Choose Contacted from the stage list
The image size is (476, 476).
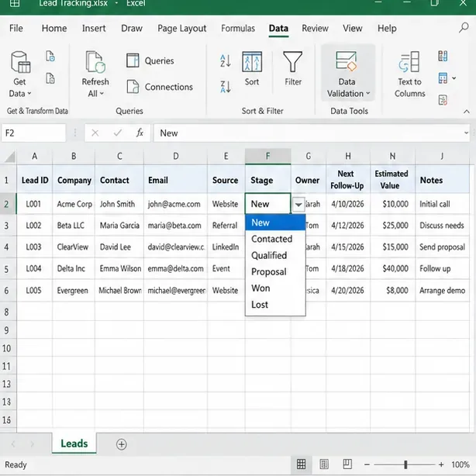click(275, 239)
